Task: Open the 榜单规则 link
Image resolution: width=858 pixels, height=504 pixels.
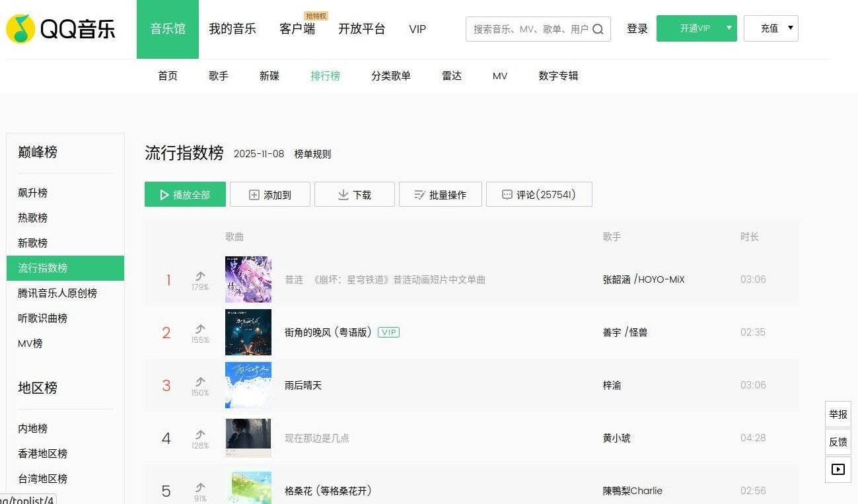Action: pyautogui.click(x=312, y=155)
